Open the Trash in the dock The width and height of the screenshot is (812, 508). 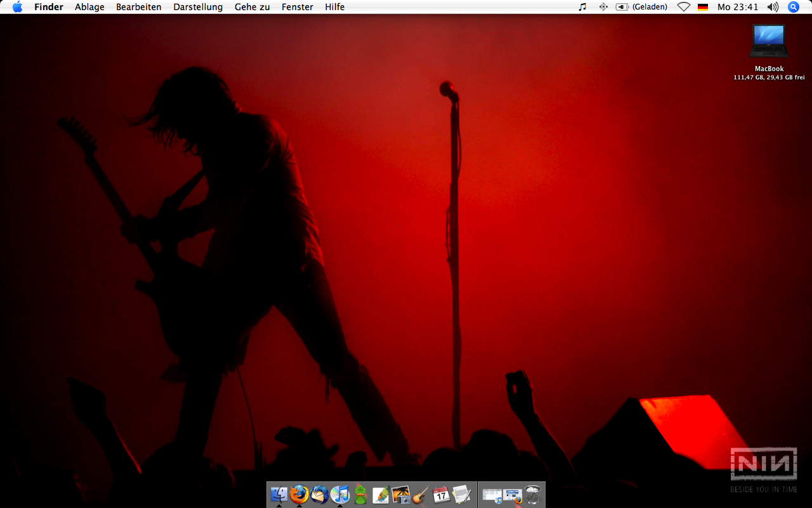pos(533,494)
